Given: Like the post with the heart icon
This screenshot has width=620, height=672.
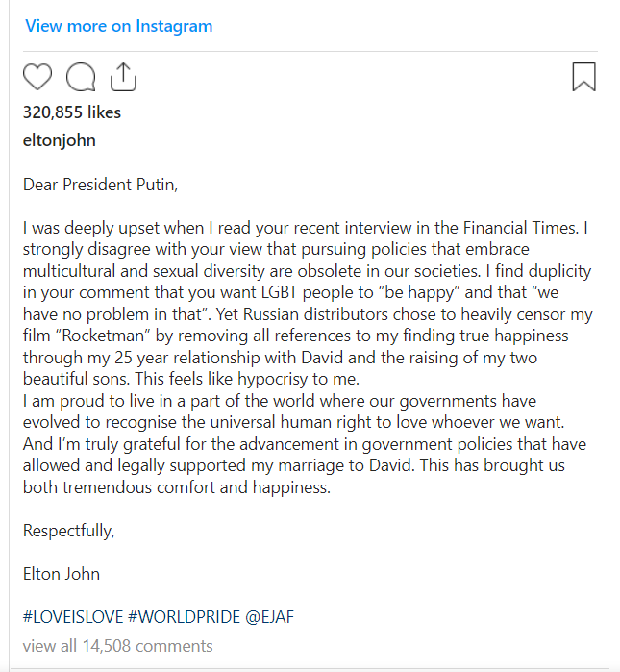Looking at the screenshot, I should [37, 77].
